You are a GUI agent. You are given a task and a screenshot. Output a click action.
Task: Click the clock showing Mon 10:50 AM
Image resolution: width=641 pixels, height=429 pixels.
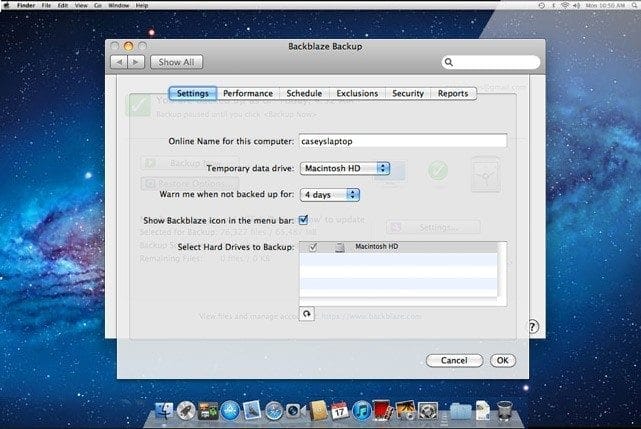click(605, 5)
